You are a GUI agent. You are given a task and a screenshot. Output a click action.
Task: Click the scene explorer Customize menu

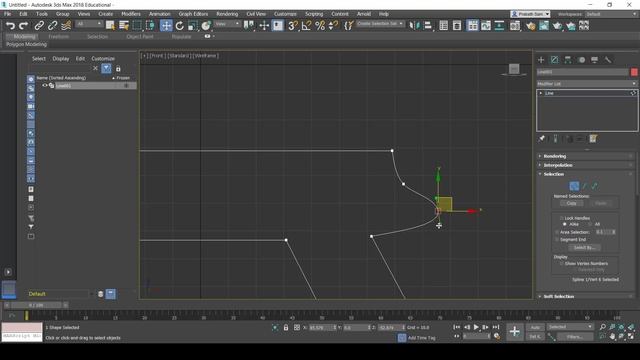[103, 58]
